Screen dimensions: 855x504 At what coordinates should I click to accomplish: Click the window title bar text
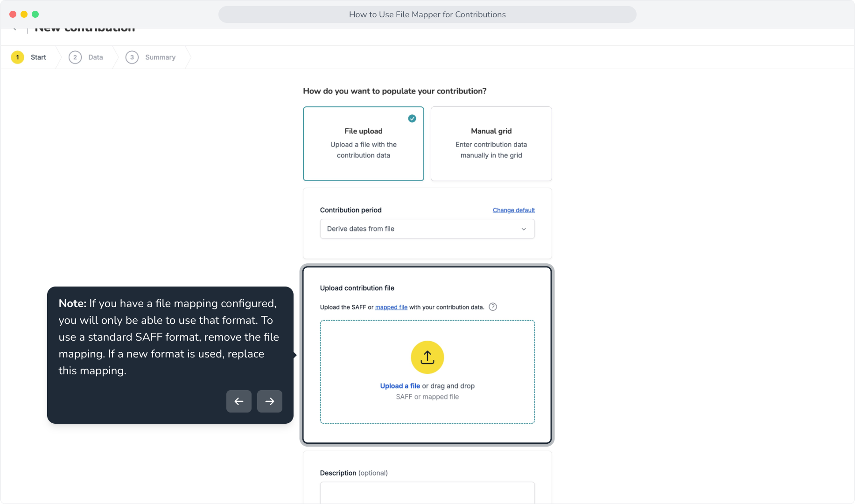pyautogui.click(x=427, y=14)
